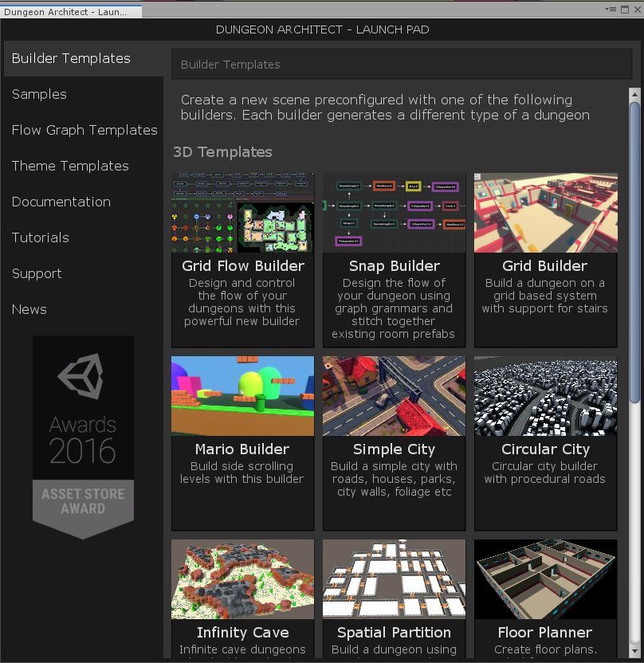Click the scrollbar up arrow
The image size is (644, 663).
point(634,94)
